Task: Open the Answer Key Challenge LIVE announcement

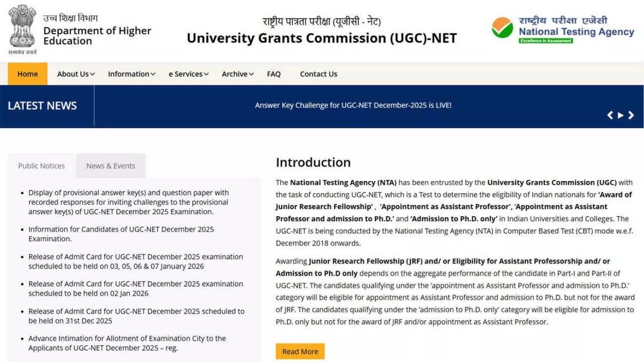Action: tap(353, 105)
